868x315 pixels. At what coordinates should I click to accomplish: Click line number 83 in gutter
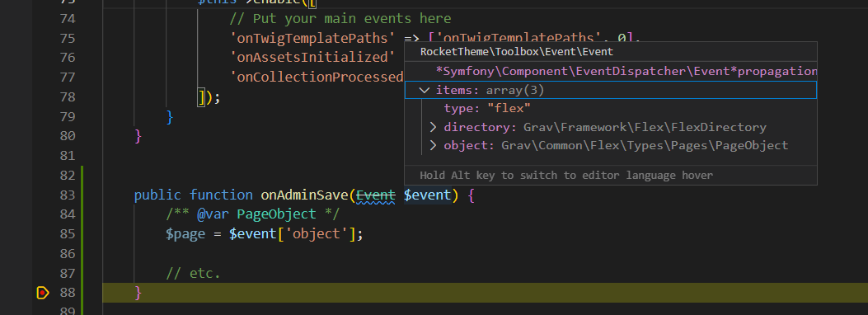67,195
